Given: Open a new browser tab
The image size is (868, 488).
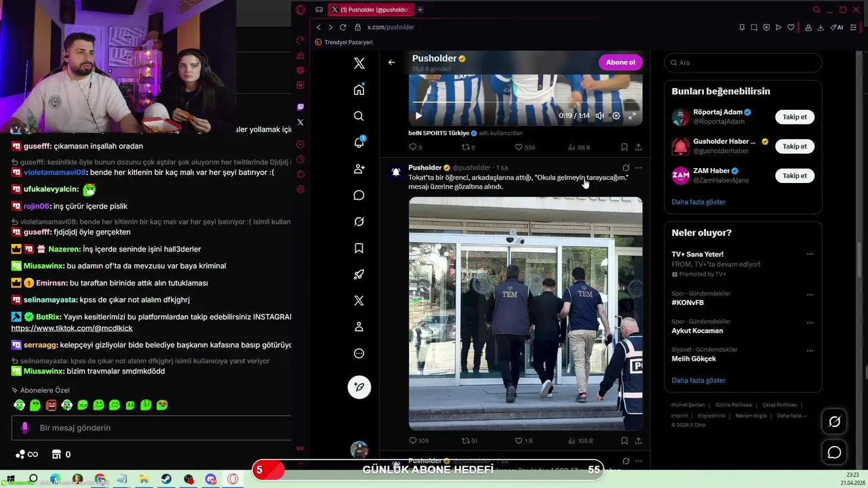Looking at the screenshot, I should (x=420, y=9).
